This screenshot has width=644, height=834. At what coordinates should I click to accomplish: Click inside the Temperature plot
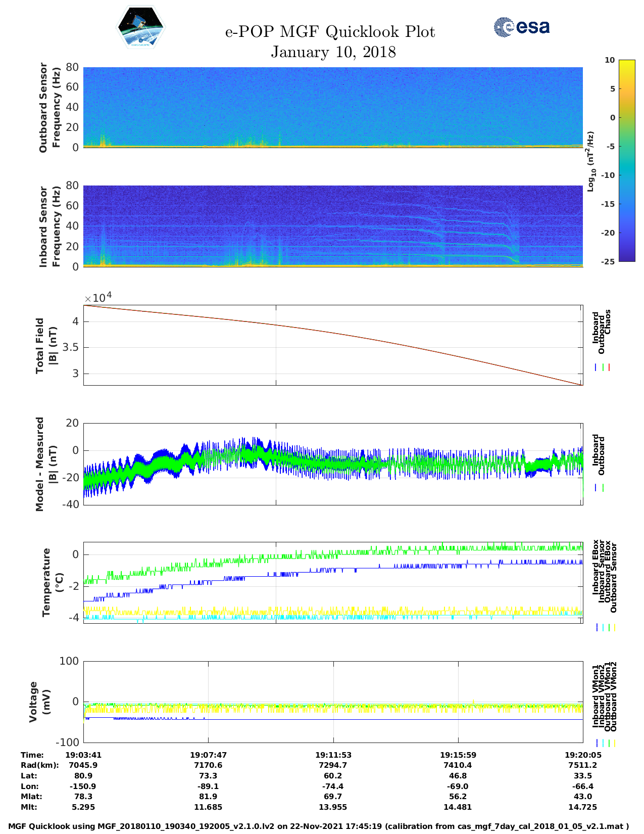point(333,583)
